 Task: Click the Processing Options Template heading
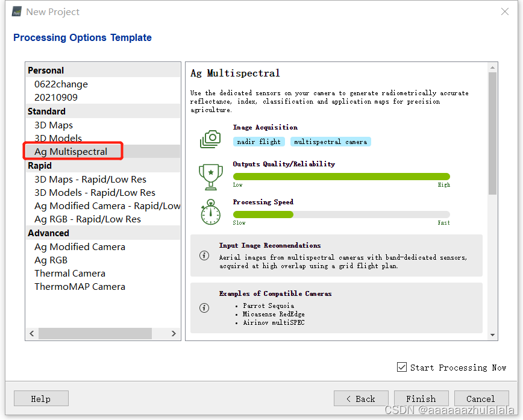click(x=83, y=37)
